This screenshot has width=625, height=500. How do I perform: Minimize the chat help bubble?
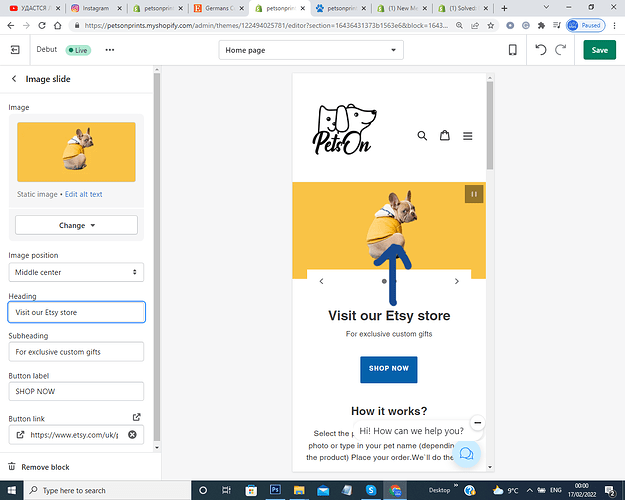[478, 422]
